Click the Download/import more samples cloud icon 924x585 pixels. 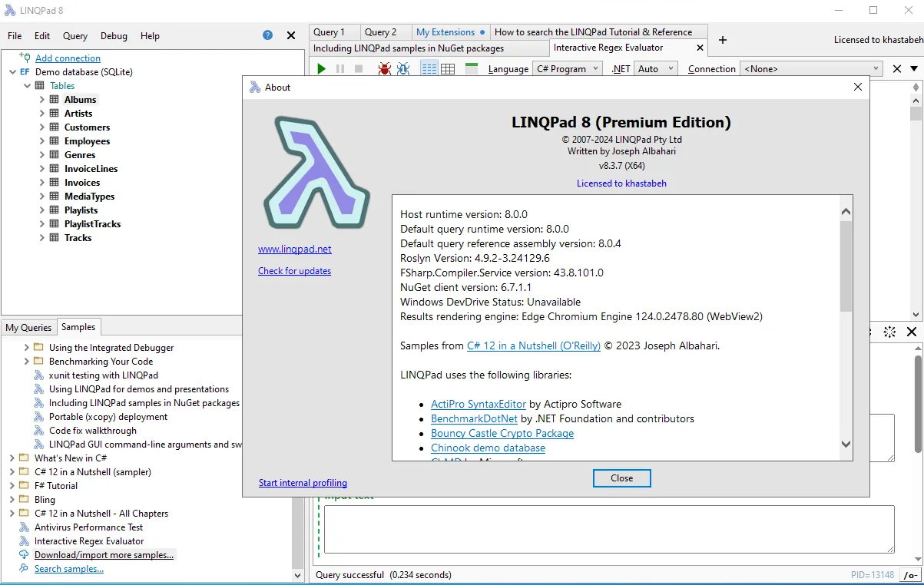point(25,555)
